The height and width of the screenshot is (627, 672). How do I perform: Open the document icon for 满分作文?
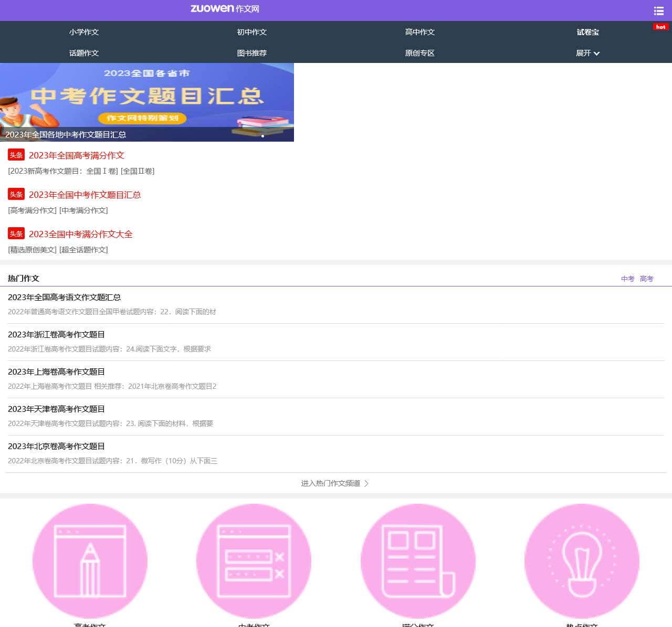click(x=417, y=561)
